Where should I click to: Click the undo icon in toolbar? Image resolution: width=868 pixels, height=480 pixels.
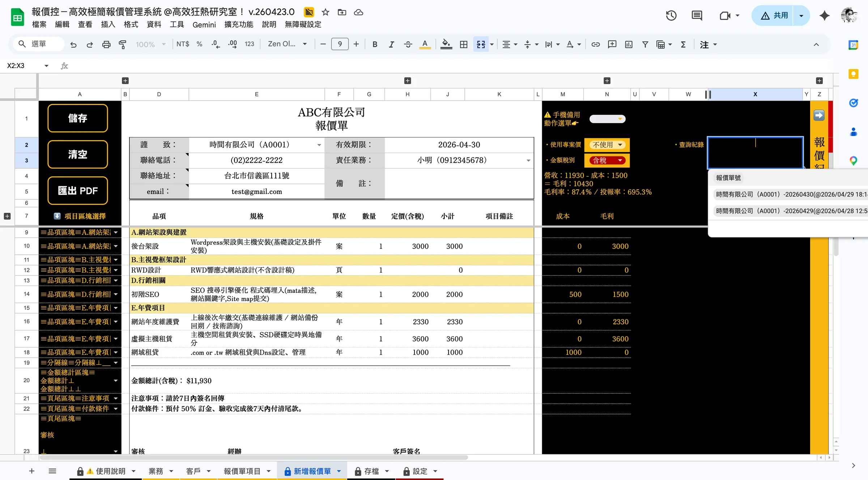click(73, 45)
